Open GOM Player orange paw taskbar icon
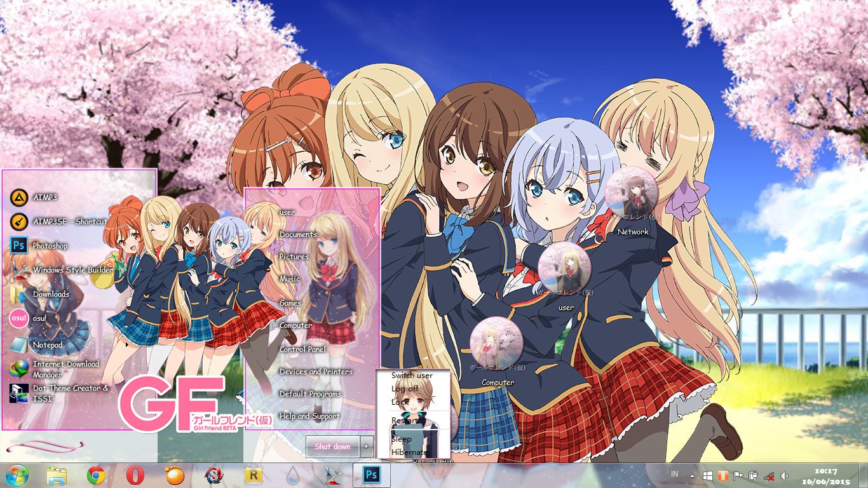 pos(174,475)
